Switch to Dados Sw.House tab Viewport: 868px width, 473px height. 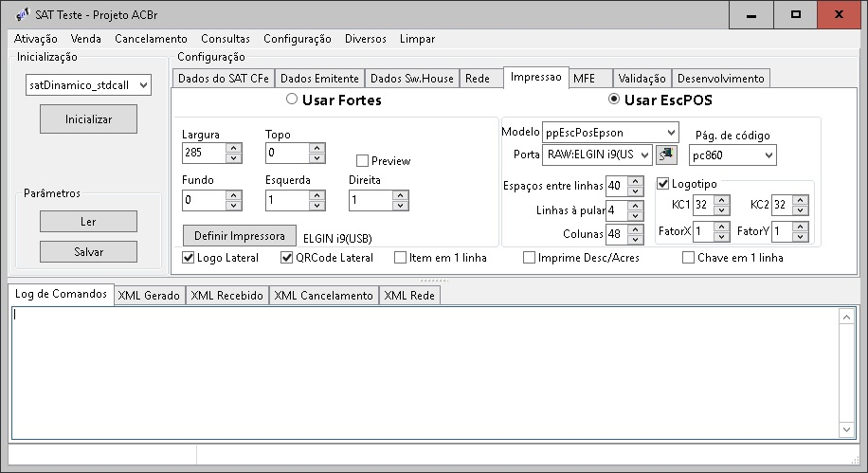click(412, 79)
